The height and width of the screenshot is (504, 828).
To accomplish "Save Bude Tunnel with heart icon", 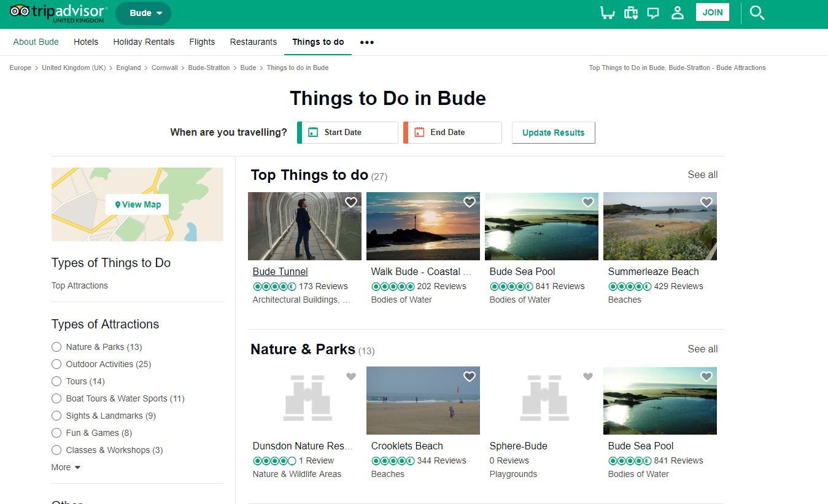I will 351,202.
